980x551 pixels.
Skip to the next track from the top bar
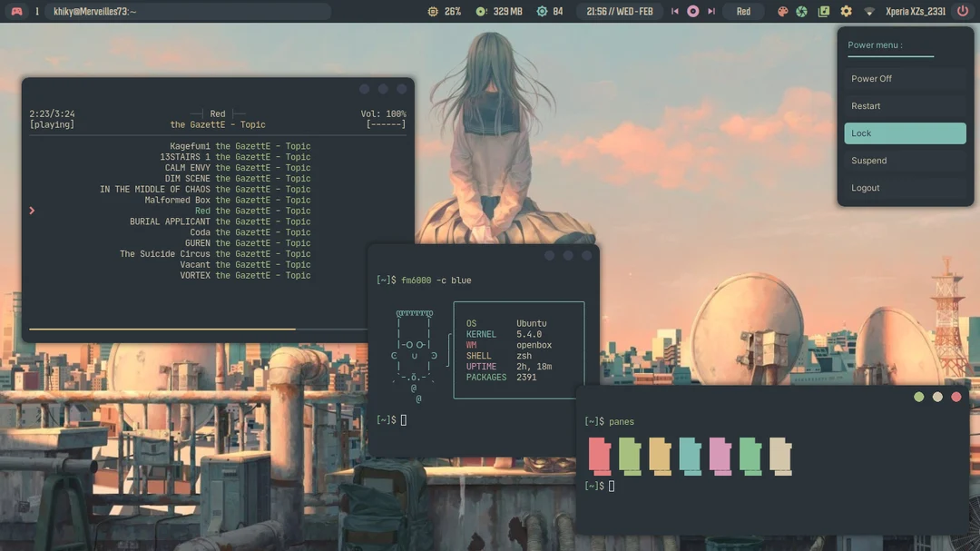click(x=710, y=11)
